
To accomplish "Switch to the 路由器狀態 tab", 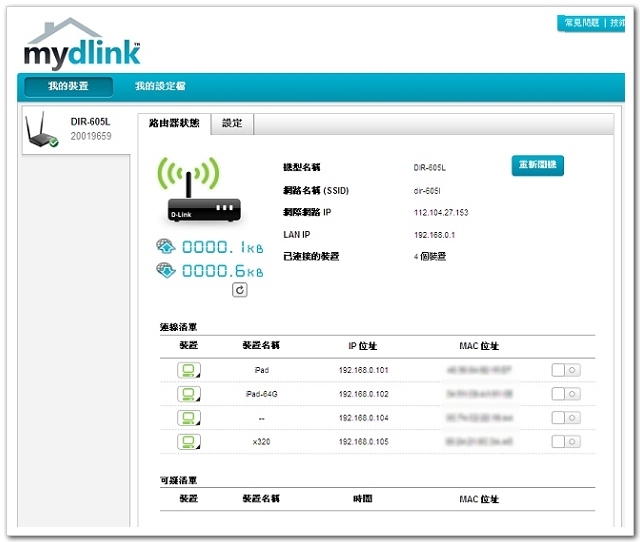I will [x=174, y=123].
